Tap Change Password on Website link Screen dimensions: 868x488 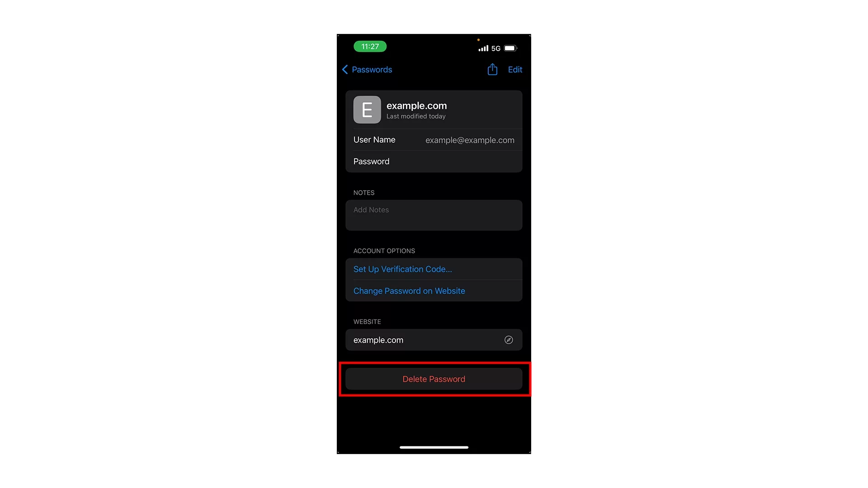tap(409, 291)
